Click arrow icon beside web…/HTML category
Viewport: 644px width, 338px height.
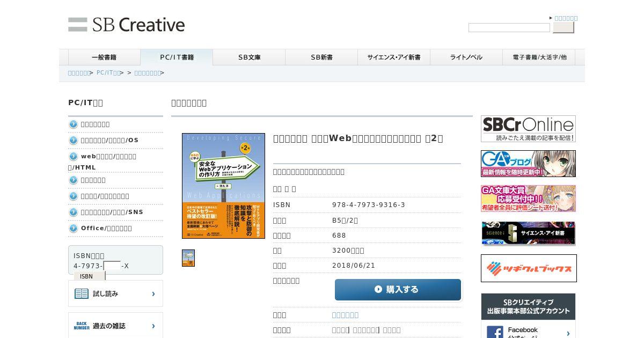point(74,157)
